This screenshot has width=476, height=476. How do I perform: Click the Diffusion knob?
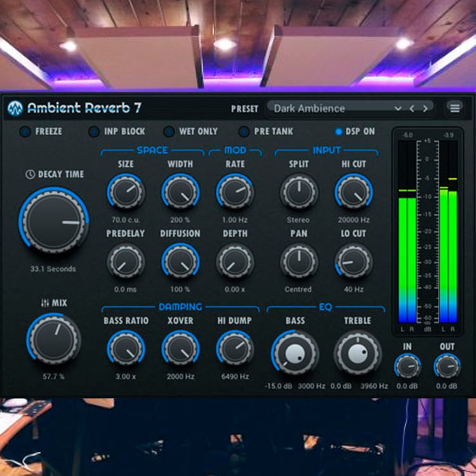pyautogui.click(x=180, y=261)
